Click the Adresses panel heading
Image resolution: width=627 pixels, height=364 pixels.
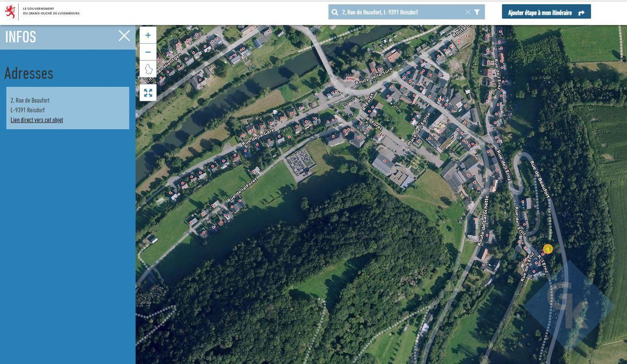coord(29,73)
